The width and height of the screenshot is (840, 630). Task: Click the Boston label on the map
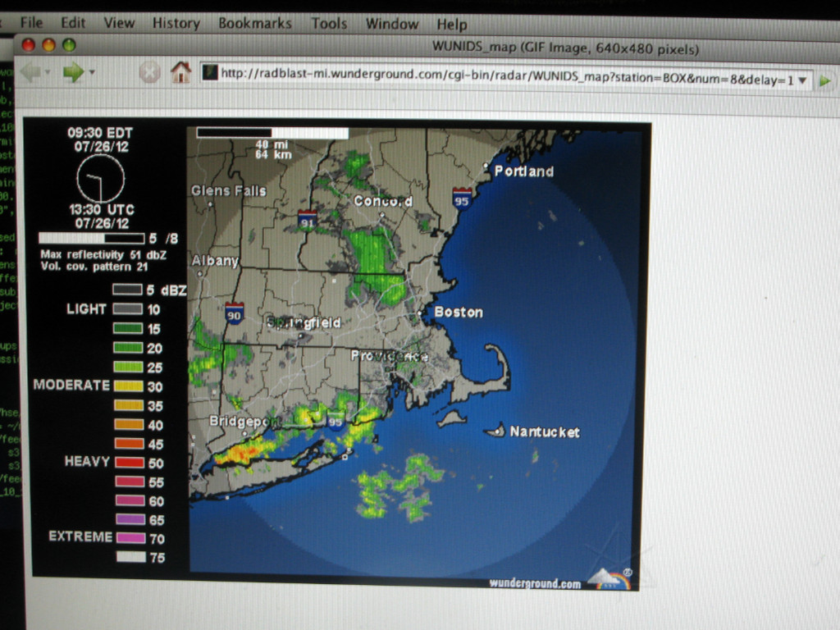pos(458,313)
